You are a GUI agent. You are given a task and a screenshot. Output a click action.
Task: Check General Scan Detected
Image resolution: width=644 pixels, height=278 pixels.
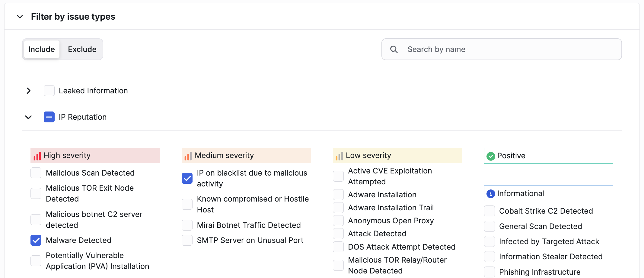(489, 226)
